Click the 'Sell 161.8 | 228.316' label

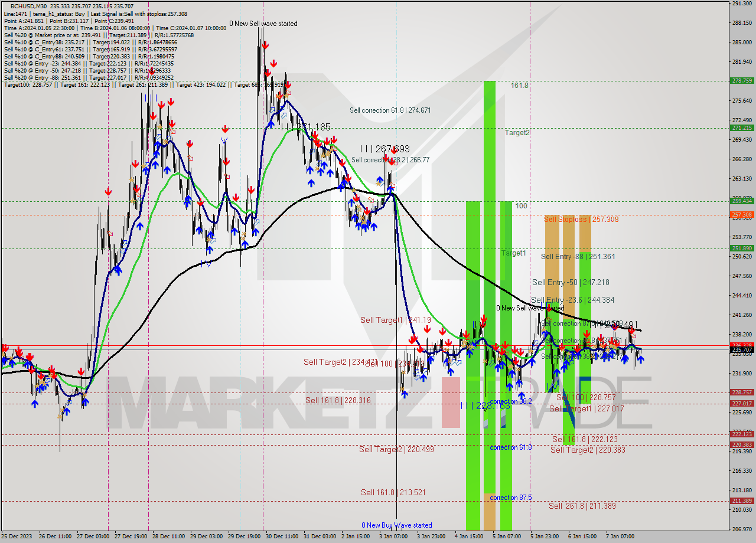pyautogui.click(x=338, y=401)
